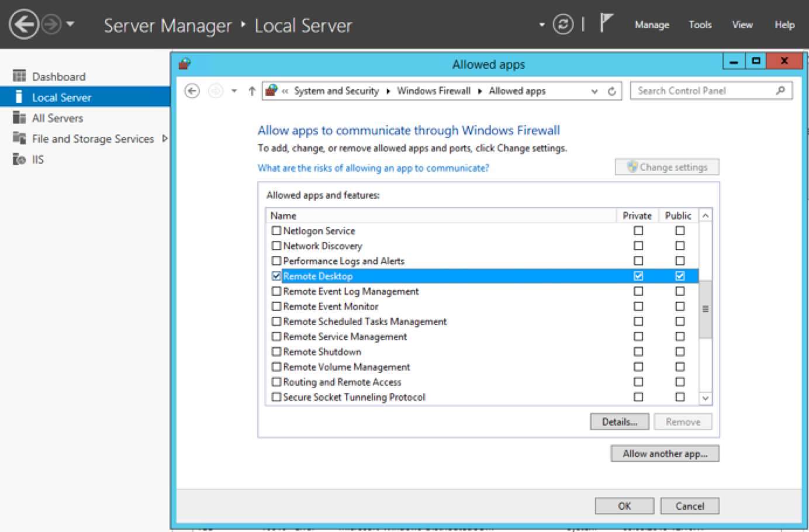
Task: Click the address bar firewall icon
Action: click(271, 90)
